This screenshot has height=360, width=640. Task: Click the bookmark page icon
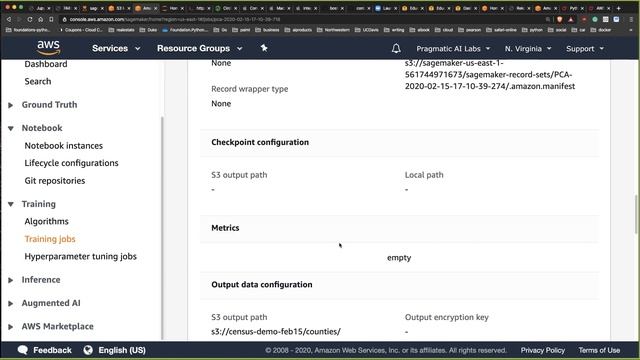click(x=51, y=19)
